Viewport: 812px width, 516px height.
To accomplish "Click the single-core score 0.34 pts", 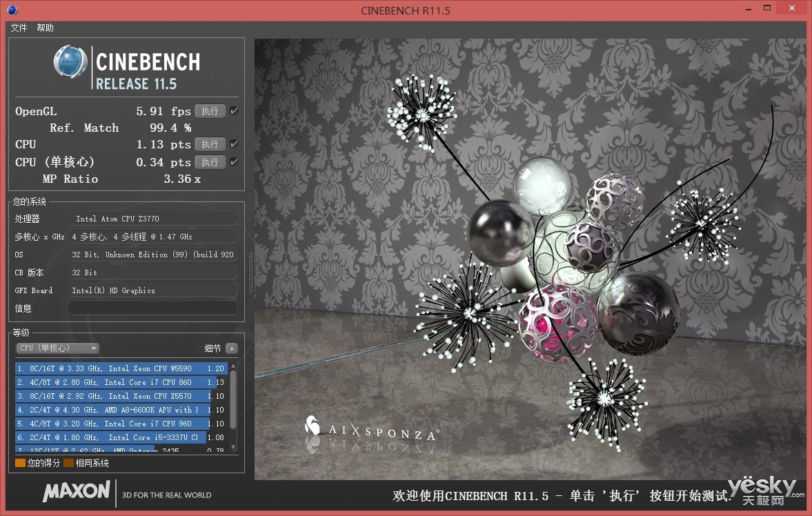I will 163,163.
